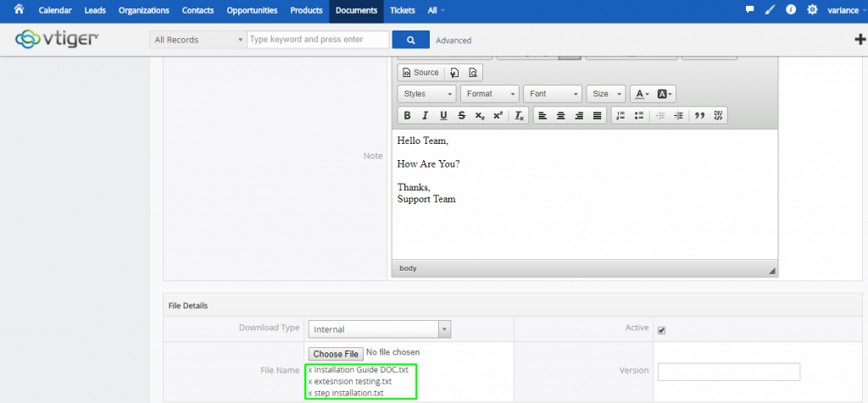Remove 'extesnsion testing.txt' file
Screen dimensions: 868x403
pyautogui.click(x=310, y=382)
